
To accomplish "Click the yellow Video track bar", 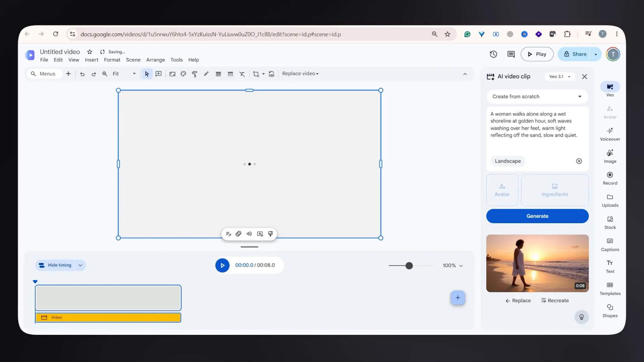I will (108, 317).
